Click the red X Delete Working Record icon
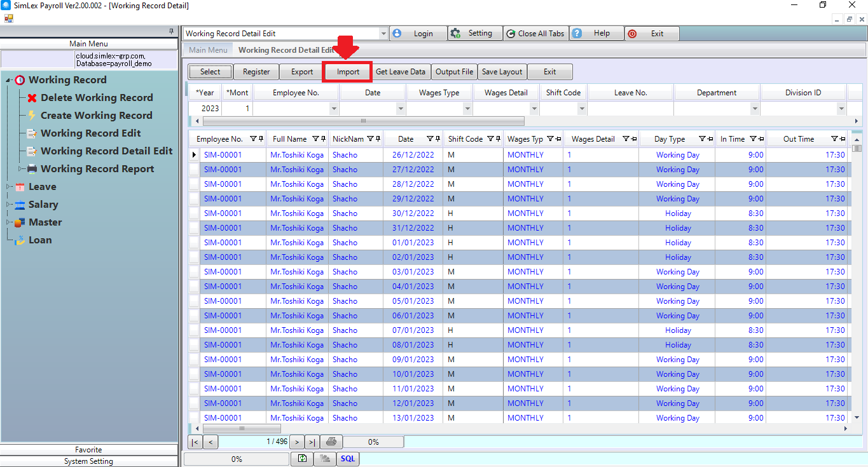 [x=32, y=98]
